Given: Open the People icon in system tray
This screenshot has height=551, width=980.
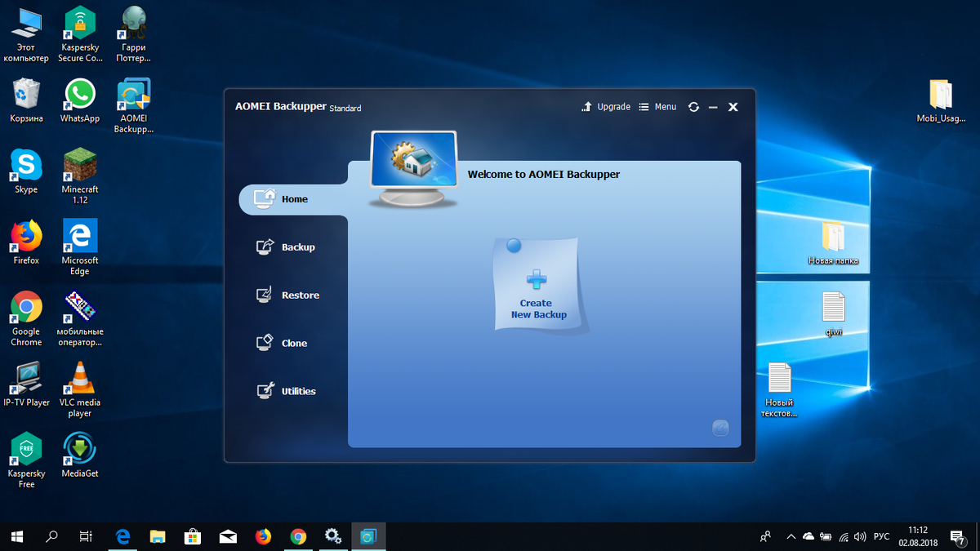Looking at the screenshot, I should tap(765, 536).
